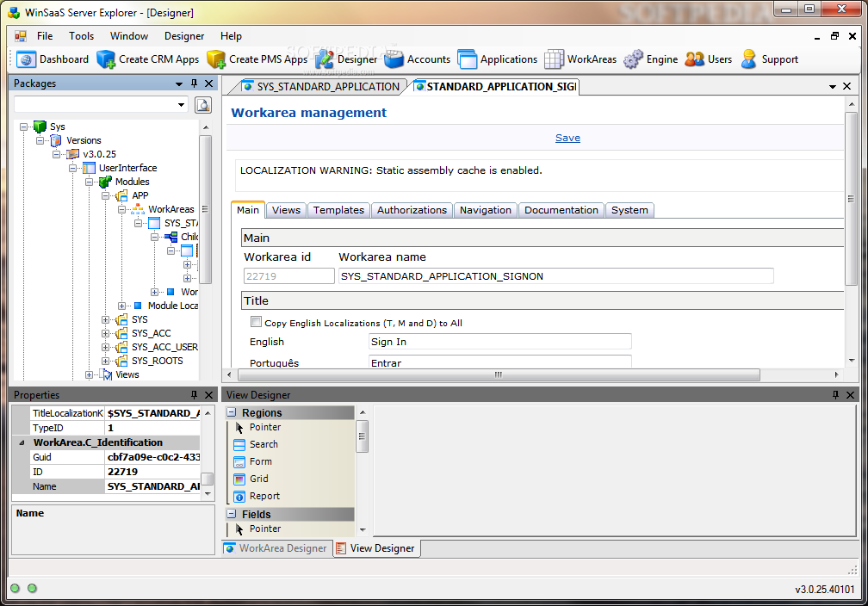Image resolution: width=868 pixels, height=606 pixels.
Task: Click the package search icon button
Action: [x=203, y=105]
